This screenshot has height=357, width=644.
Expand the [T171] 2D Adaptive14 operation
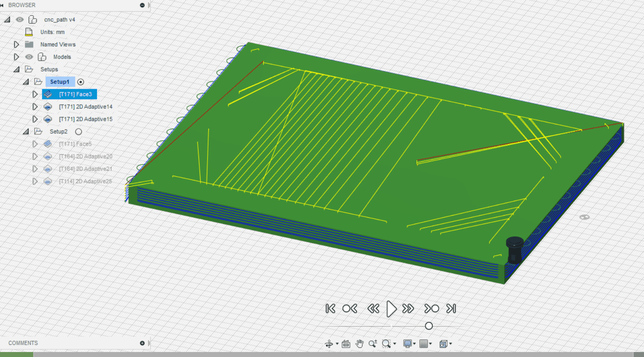[x=35, y=107]
